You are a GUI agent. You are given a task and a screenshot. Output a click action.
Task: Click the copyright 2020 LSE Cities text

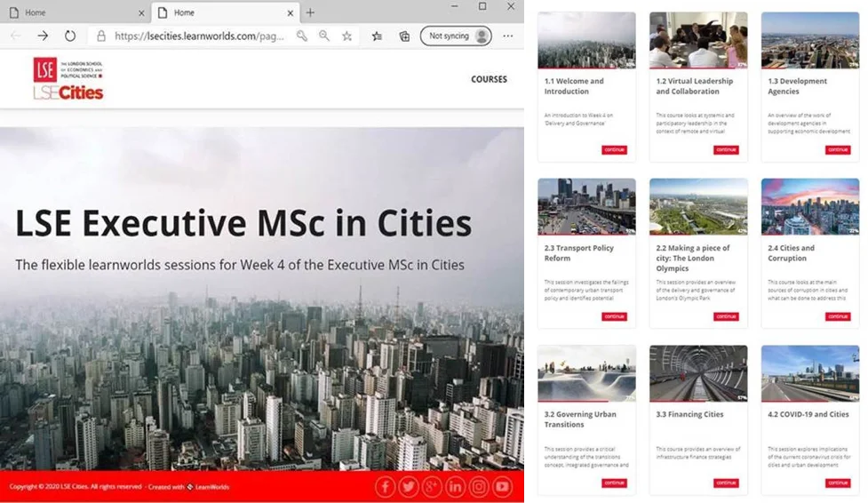76,487
